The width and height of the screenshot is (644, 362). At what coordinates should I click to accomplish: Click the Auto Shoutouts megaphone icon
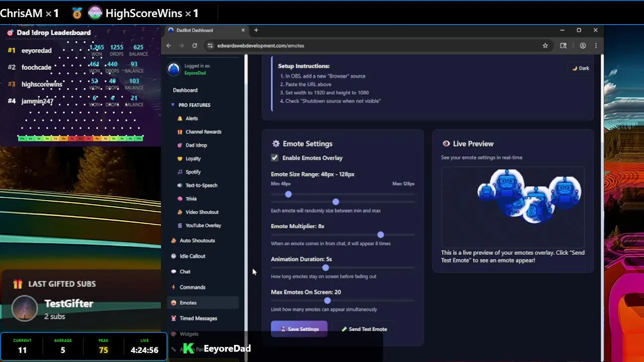point(174,241)
